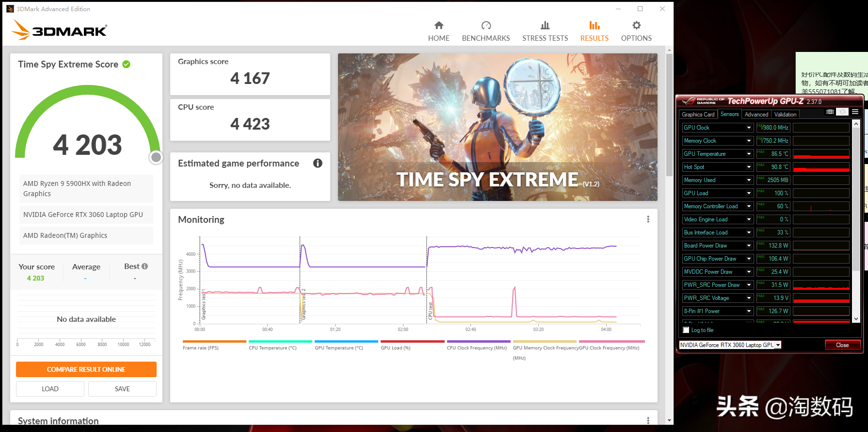868x432 pixels.
Task: Expand the GPU Temperature sensor dropdown
Action: pyautogui.click(x=749, y=154)
